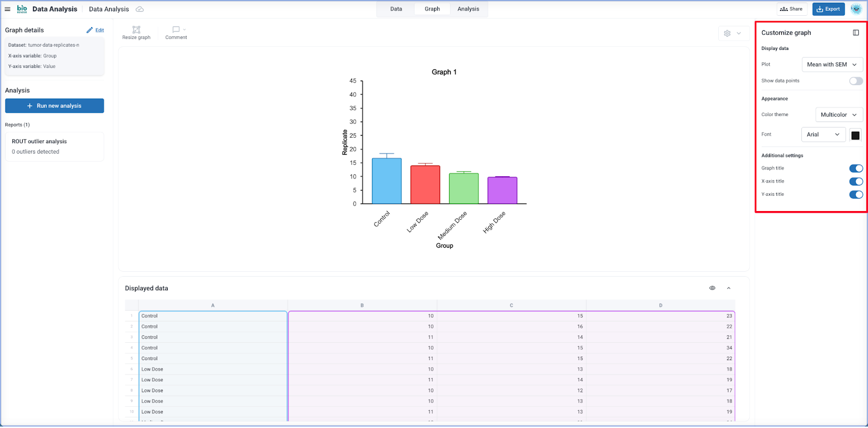The image size is (868, 428).
Task: Open the graph settings gear icon
Action: [727, 33]
